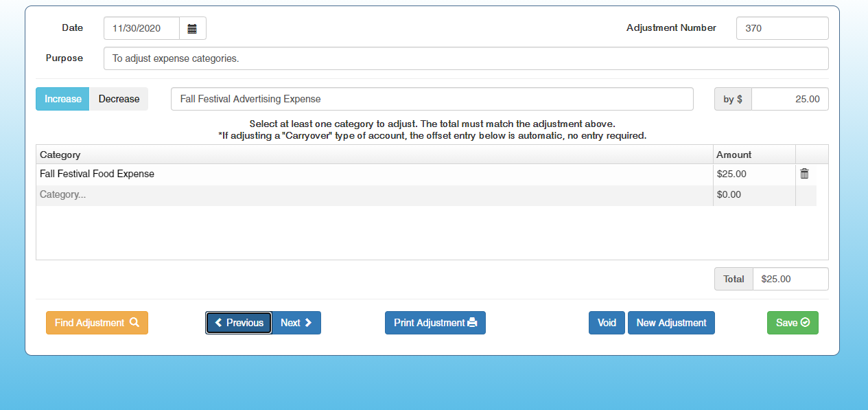Image resolution: width=868 pixels, height=410 pixels.
Task: Click the $0.00 amount cell in new row
Action: [x=753, y=195]
